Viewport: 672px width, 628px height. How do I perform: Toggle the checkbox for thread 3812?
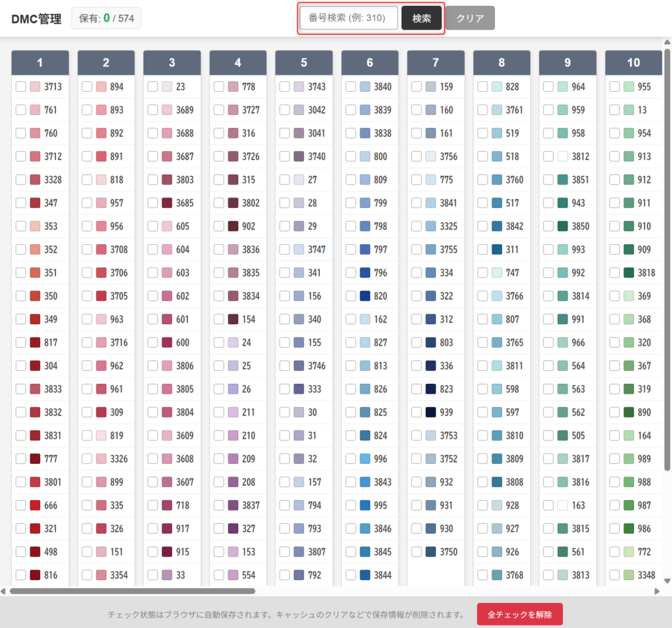point(549,157)
